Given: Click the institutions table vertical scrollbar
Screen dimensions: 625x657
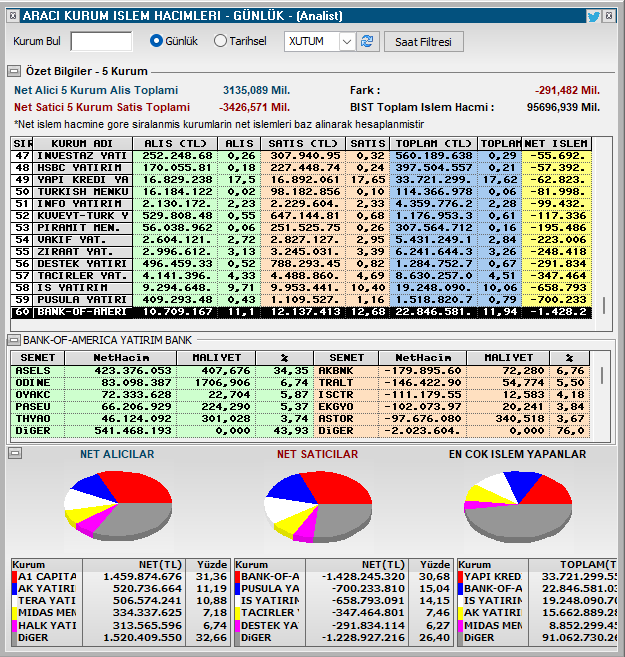Looking at the screenshot, I should pyautogui.click(x=603, y=235).
